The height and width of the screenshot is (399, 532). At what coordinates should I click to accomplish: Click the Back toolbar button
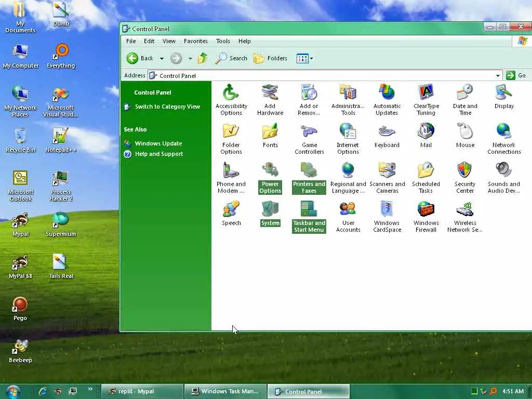pos(140,58)
